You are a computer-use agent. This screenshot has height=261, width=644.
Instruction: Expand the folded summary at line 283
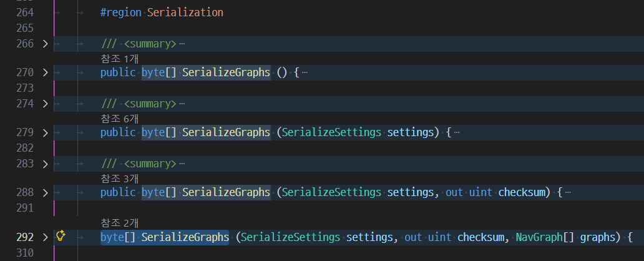pyautogui.click(x=44, y=164)
